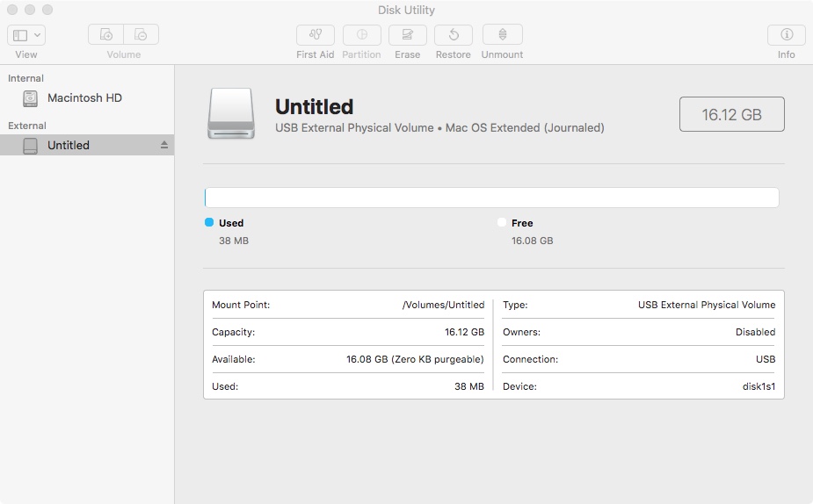Click the Remove Volume icon
This screenshot has height=504, width=813.
141,35
